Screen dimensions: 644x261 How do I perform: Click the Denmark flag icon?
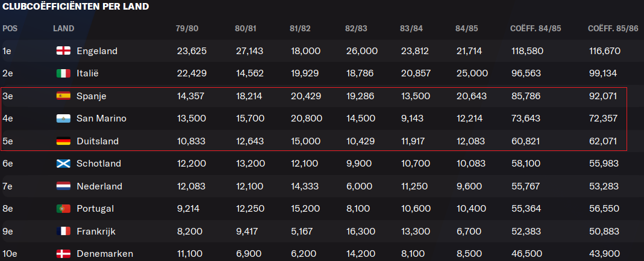pos(63,254)
